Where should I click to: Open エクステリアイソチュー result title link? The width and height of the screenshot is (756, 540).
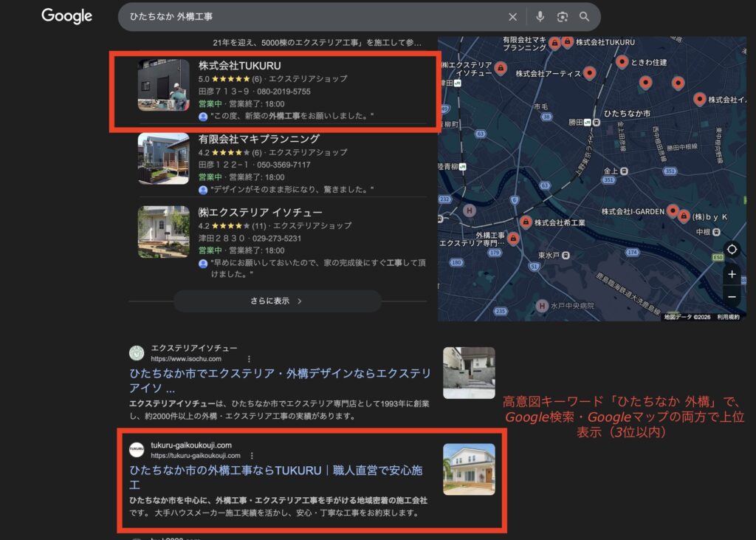[280, 380]
